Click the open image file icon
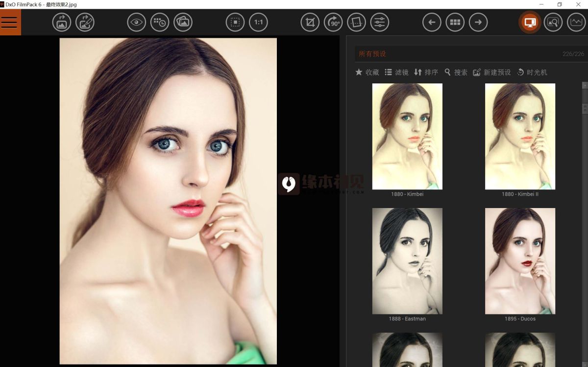The height and width of the screenshot is (367, 588). coord(62,22)
